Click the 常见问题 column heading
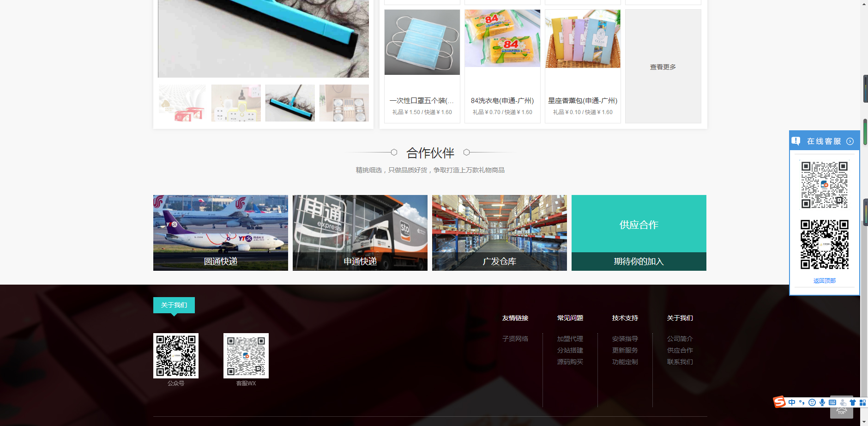Image resolution: width=868 pixels, height=426 pixels. [x=570, y=318]
